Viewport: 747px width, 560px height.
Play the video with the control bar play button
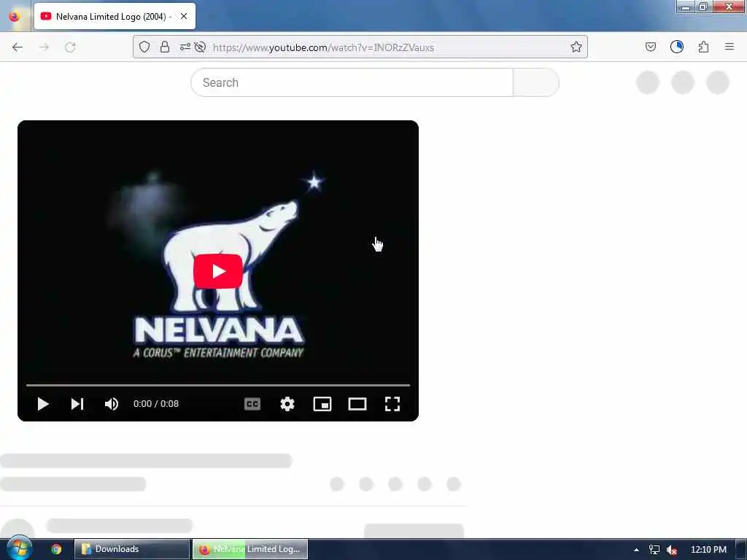tap(43, 404)
